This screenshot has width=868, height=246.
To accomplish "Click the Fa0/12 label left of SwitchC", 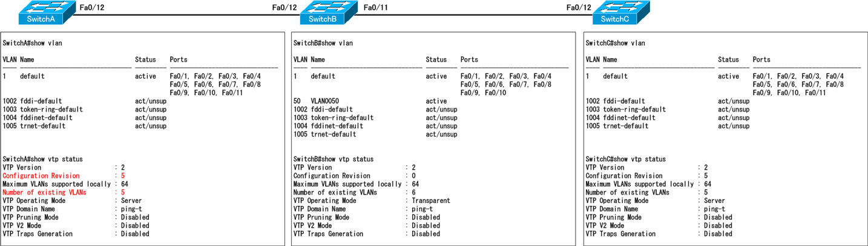I will [579, 7].
